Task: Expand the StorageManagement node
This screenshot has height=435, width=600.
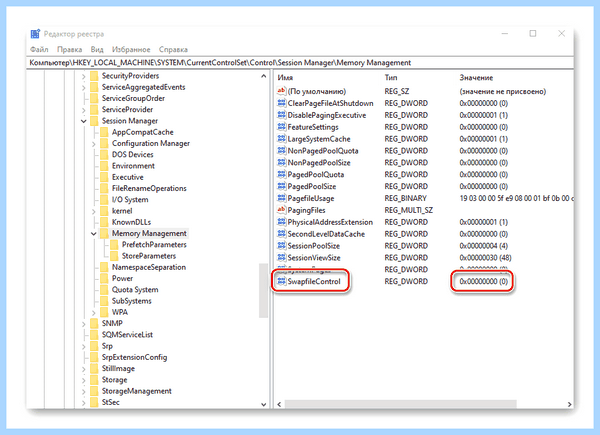Action: point(83,392)
